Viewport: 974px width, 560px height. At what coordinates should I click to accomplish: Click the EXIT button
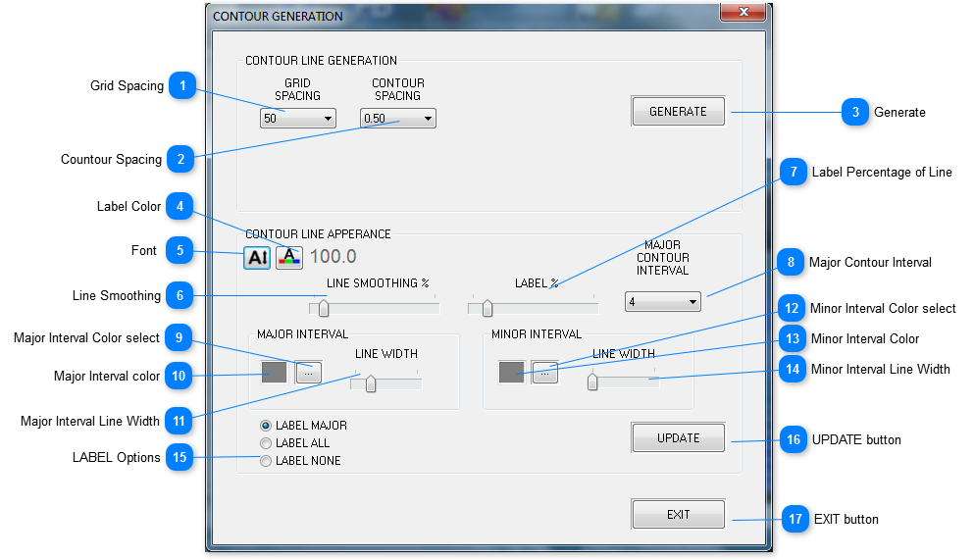pyautogui.click(x=678, y=515)
